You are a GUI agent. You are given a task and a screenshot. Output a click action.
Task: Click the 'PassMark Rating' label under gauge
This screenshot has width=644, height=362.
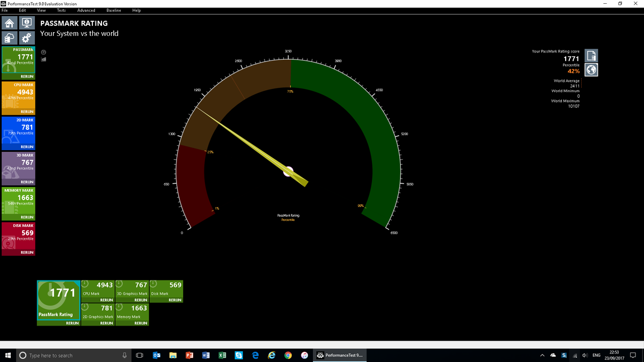coord(288,216)
